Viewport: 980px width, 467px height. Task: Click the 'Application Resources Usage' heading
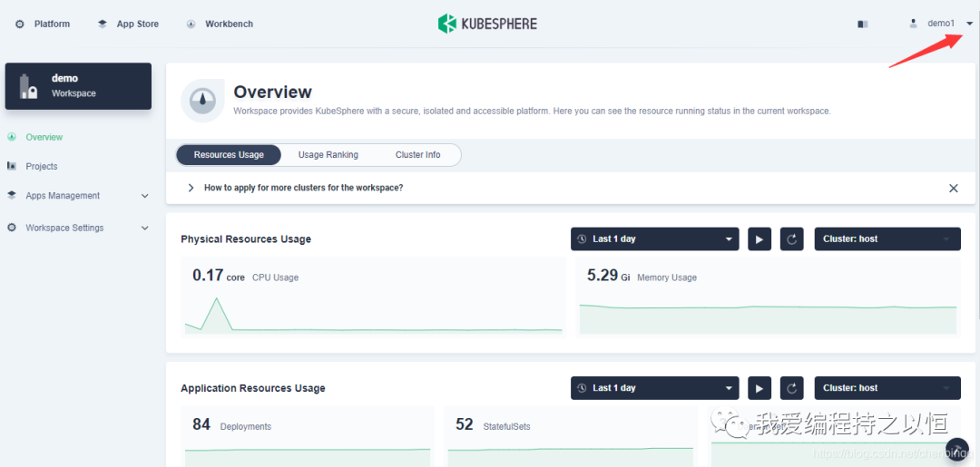[253, 388]
